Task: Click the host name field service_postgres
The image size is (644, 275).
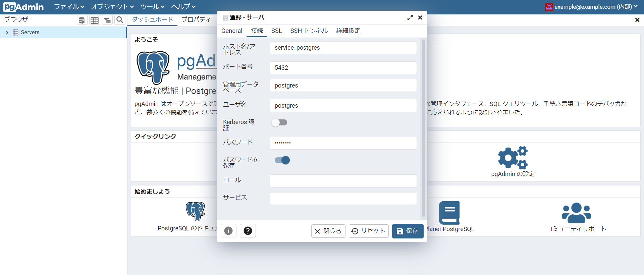Action: [x=343, y=48]
